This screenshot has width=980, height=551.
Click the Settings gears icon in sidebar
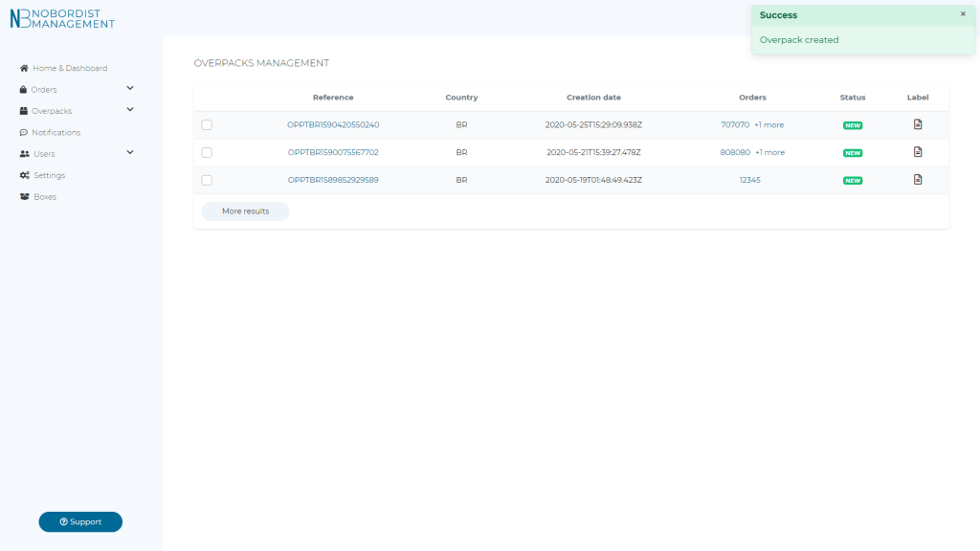coord(25,175)
